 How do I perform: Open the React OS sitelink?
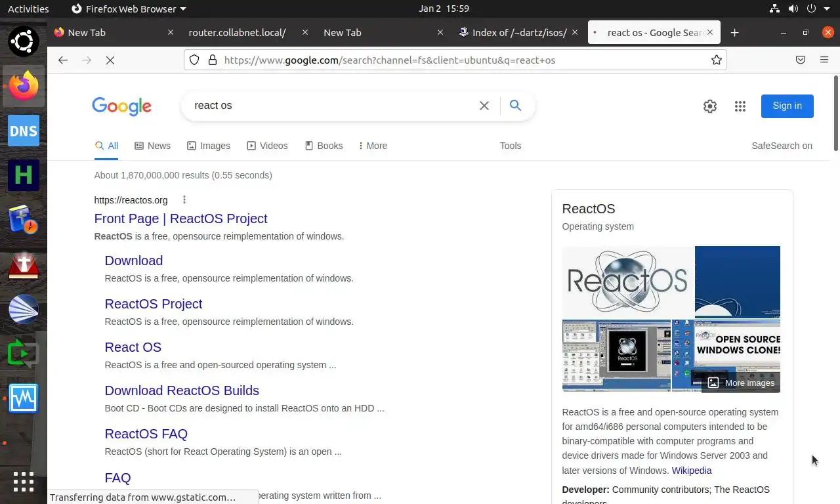point(133,347)
